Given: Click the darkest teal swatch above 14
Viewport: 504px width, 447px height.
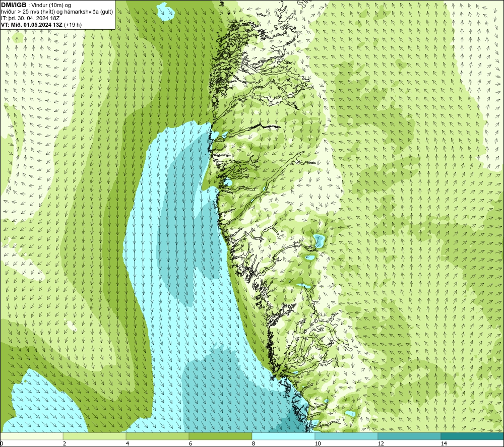Looking at the screenshot, I should 472,436.
